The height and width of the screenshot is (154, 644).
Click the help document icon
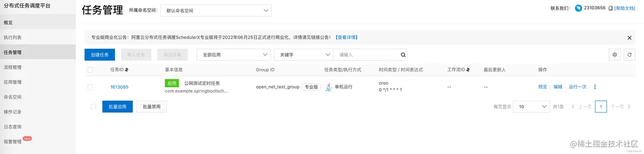click(610, 8)
